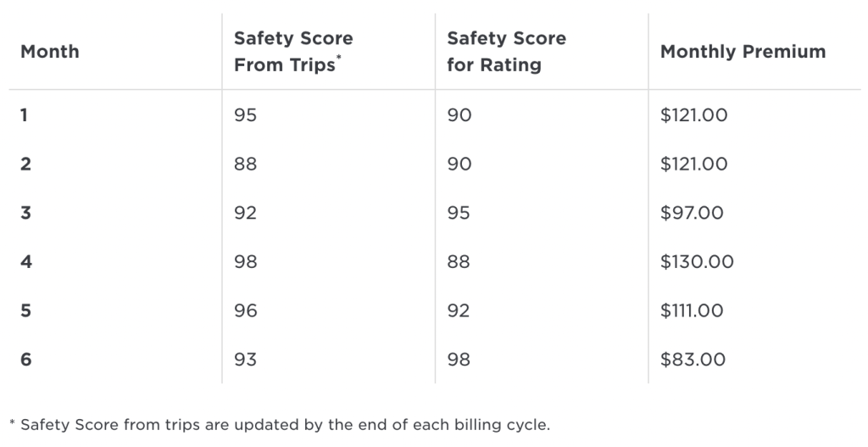Screen dimensions: 868x447
Task: Select the month 2 row label
Action: pos(25,164)
